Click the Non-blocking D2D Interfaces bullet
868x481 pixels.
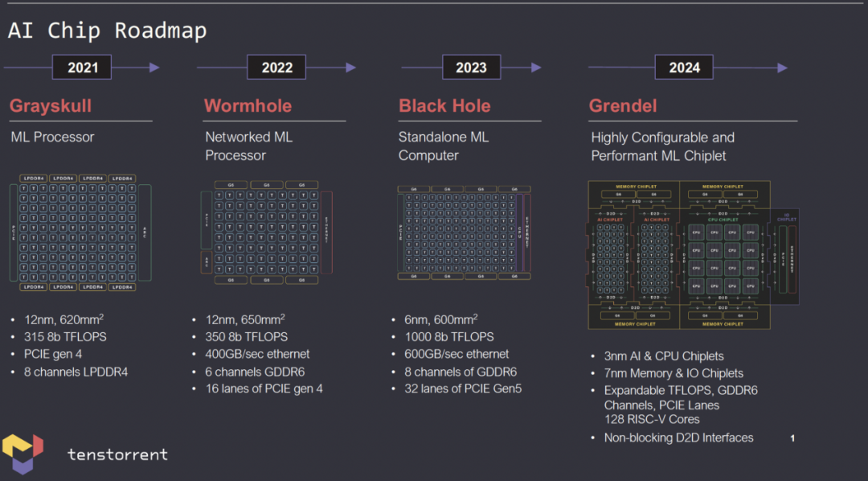point(678,438)
